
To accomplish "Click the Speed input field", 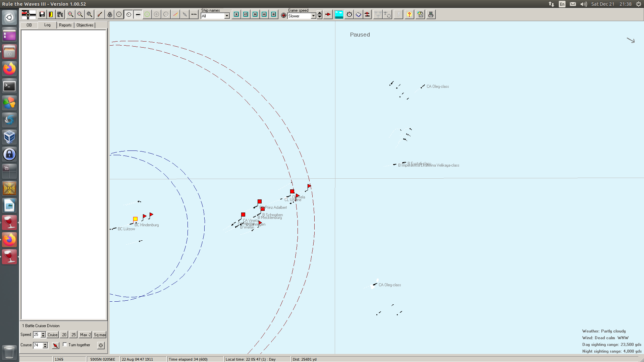I will [37, 335].
